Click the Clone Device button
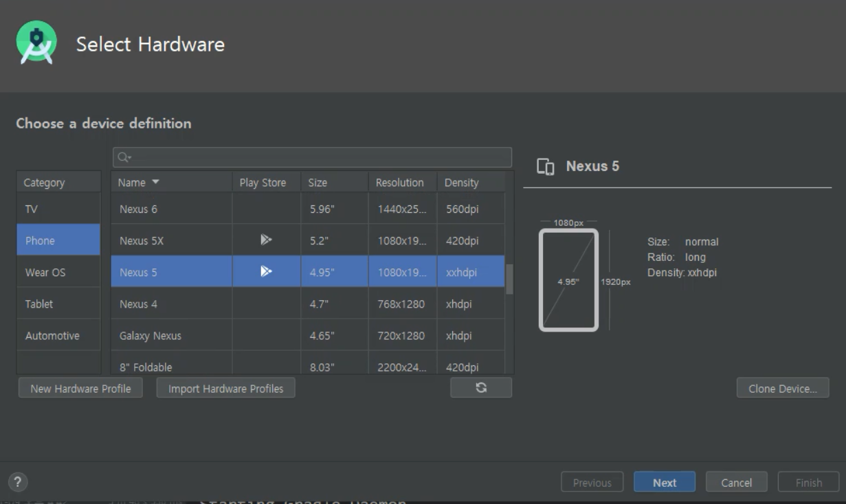846x504 pixels. [x=783, y=388]
